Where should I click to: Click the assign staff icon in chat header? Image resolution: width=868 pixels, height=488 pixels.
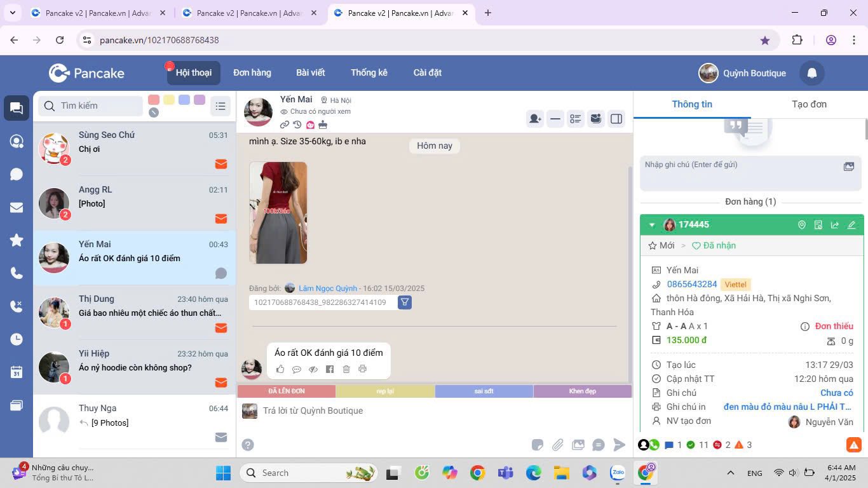point(535,119)
